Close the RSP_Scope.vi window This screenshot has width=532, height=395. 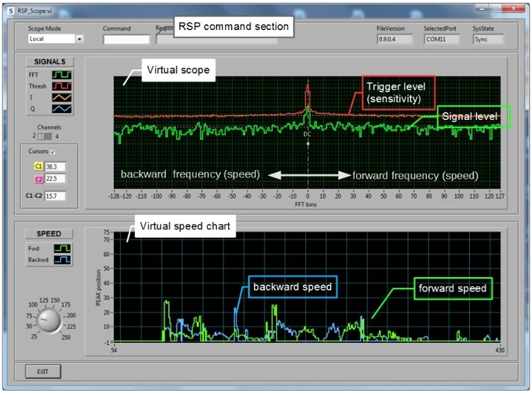tap(514, 8)
